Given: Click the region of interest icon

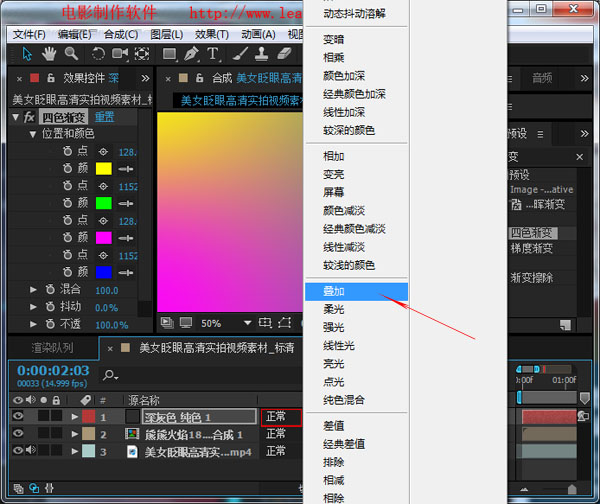Looking at the screenshot, I should (265, 323).
